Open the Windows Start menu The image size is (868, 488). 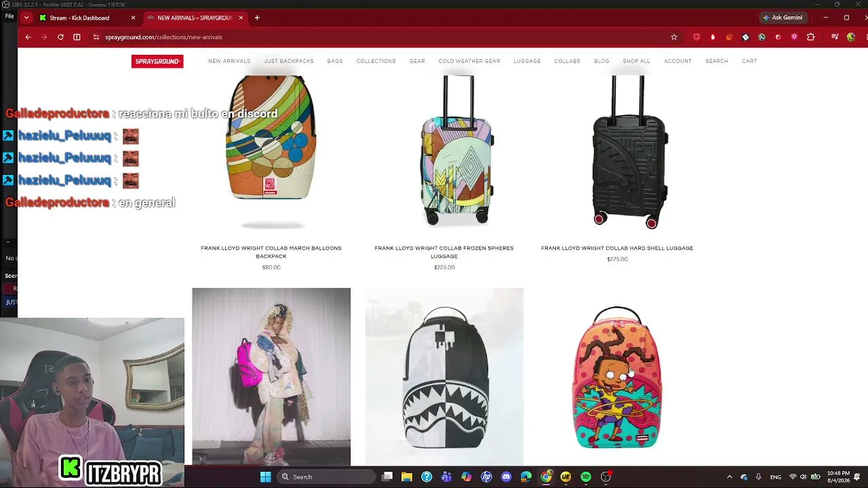(x=266, y=477)
